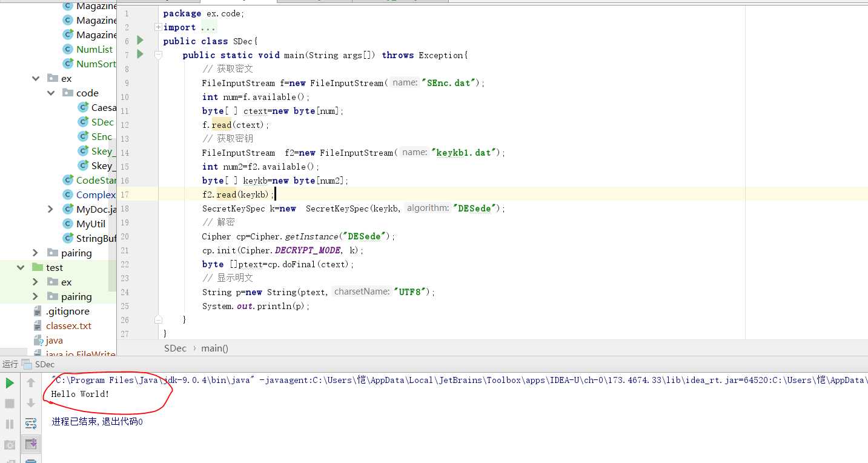The width and height of the screenshot is (868, 463).
Task: Click the class icon beside NumList
Action: (68, 49)
